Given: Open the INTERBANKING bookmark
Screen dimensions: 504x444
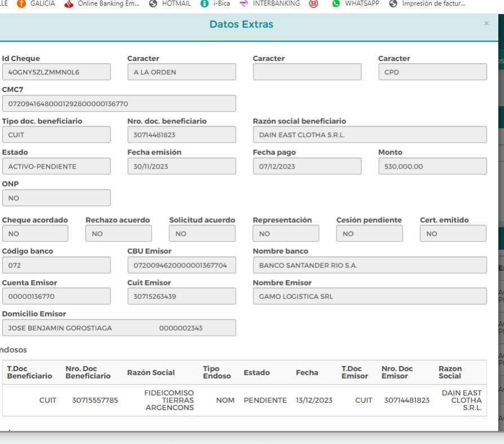Looking at the screenshot, I should (270, 3).
